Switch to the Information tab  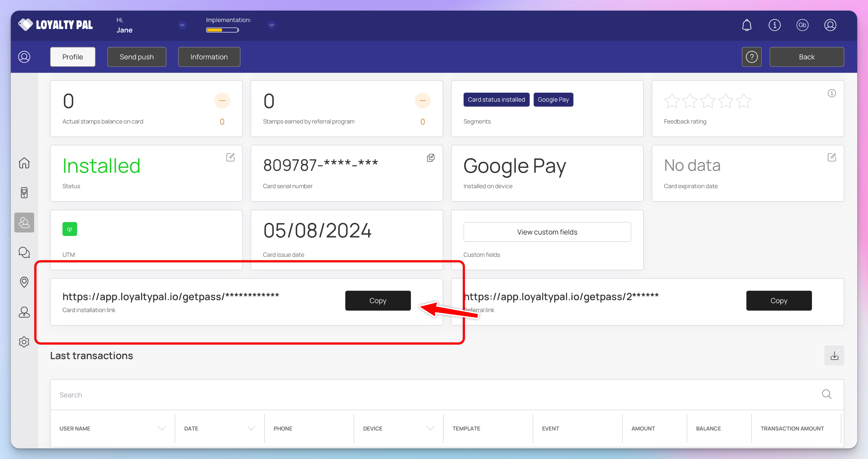(209, 57)
